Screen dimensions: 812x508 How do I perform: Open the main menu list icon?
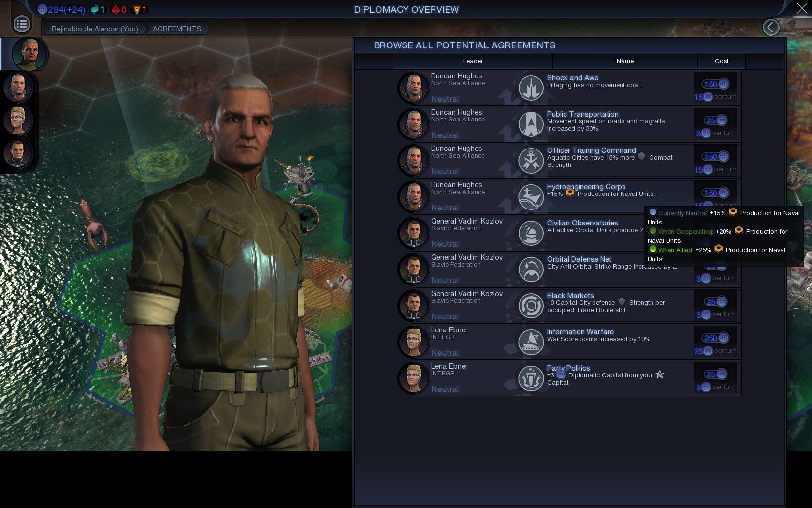[22, 24]
